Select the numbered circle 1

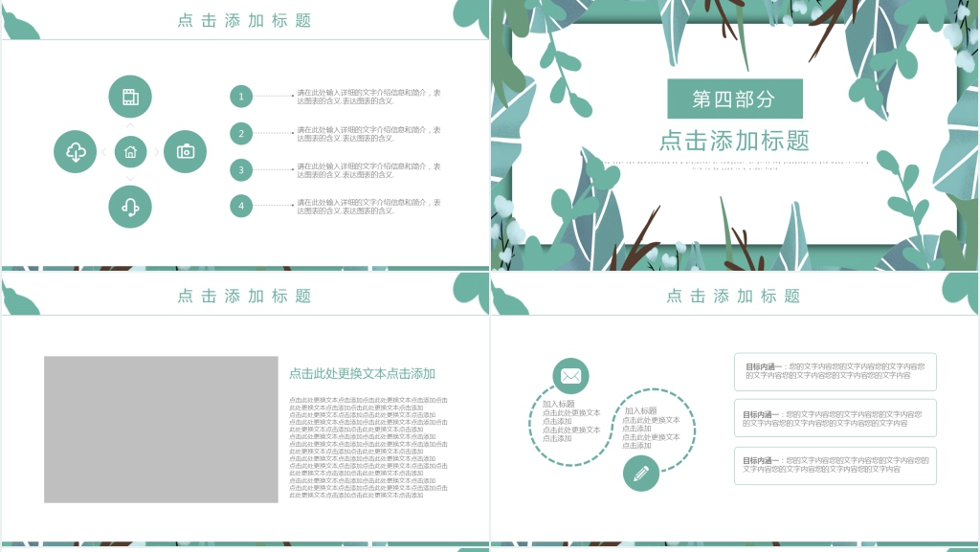(x=241, y=96)
